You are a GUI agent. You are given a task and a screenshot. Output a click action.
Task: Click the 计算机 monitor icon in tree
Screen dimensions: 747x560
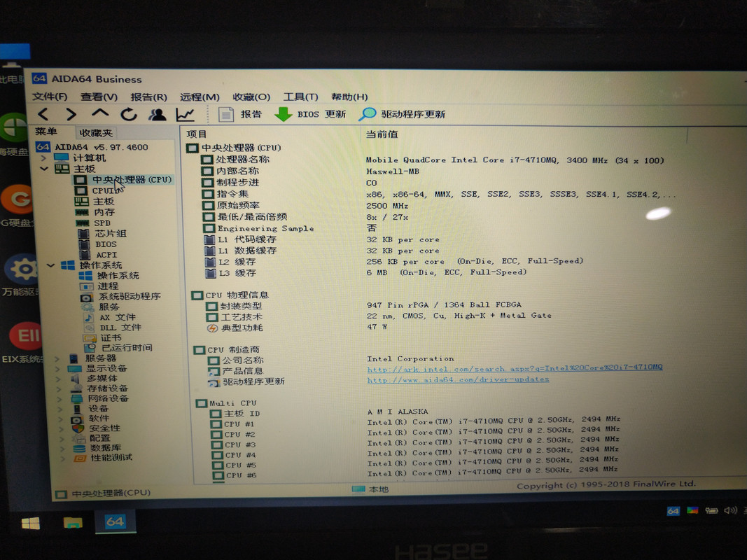click(61, 157)
